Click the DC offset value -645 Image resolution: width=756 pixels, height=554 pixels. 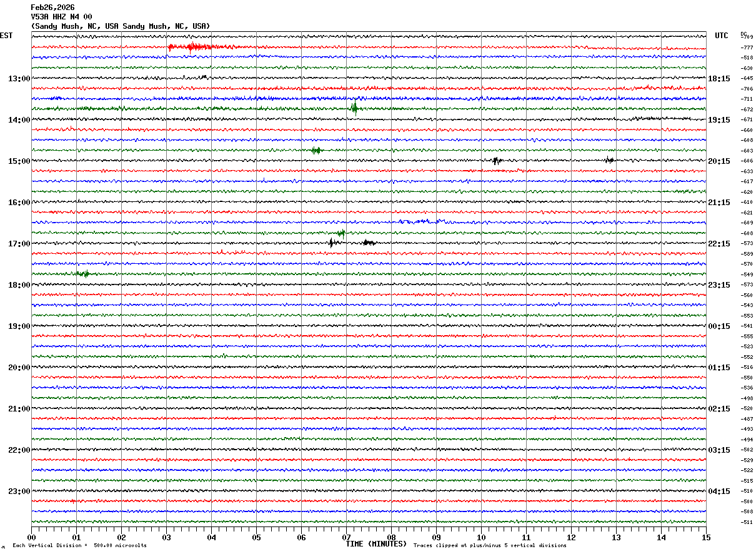tap(747, 79)
